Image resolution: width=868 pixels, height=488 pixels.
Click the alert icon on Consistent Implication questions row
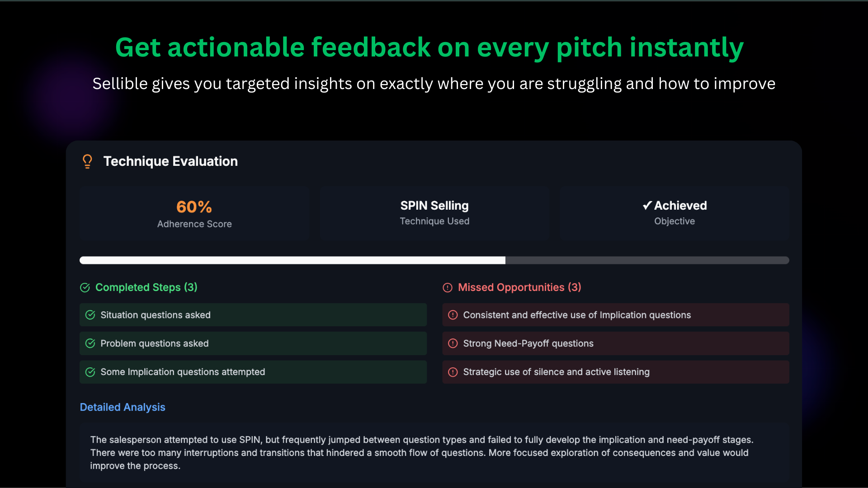click(x=453, y=315)
